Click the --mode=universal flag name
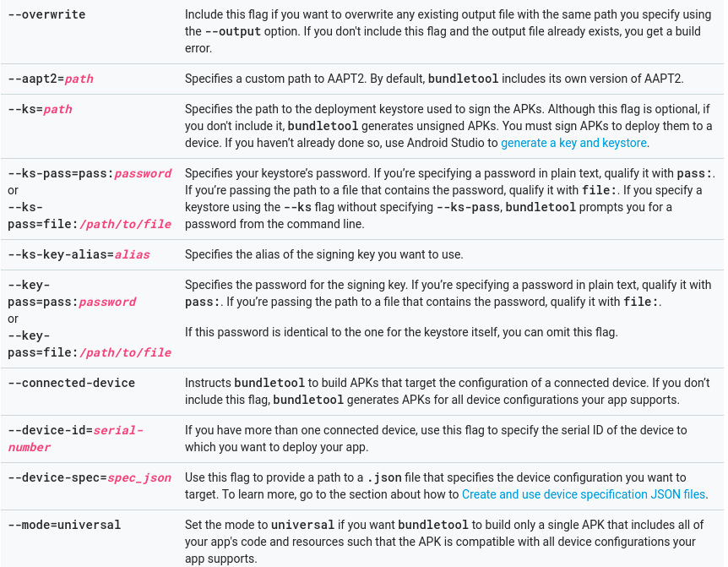 64,525
